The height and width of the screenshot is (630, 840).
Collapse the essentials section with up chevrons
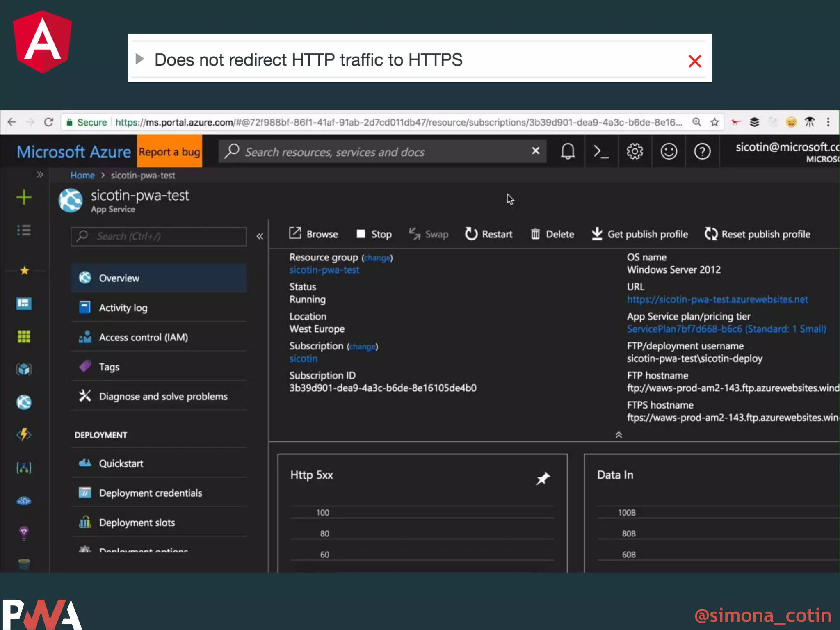(619, 435)
